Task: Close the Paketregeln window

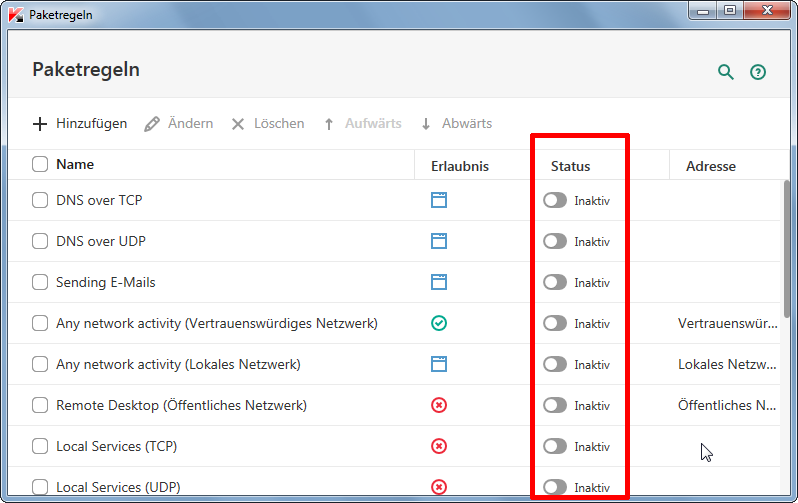Action: [767, 11]
